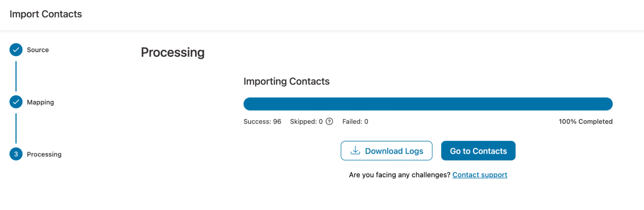This screenshot has height=210, width=644.
Task: Click the Source step completed checkmark icon
Action: tap(15, 50)
